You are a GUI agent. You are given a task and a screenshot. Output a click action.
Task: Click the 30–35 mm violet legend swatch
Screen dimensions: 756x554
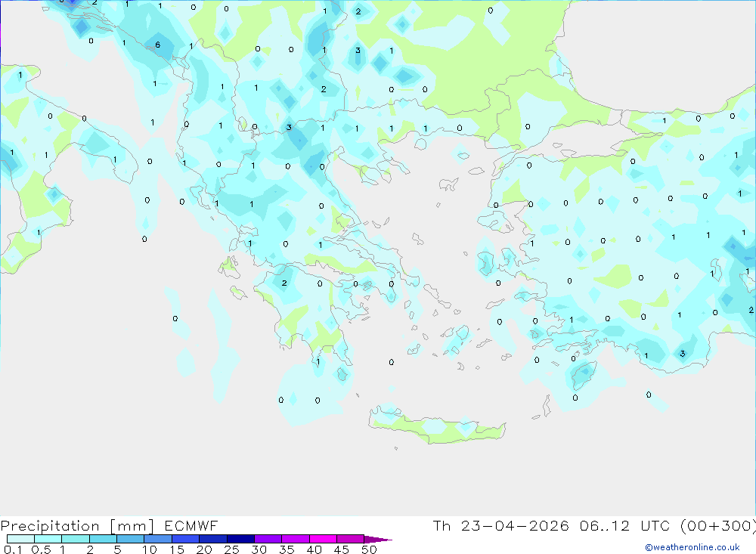point(268,539)
